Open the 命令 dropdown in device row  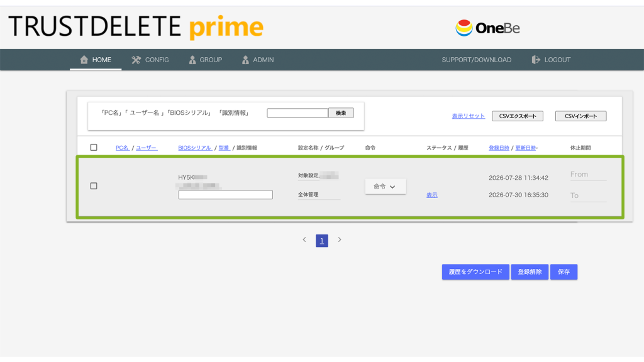(386, 186)
